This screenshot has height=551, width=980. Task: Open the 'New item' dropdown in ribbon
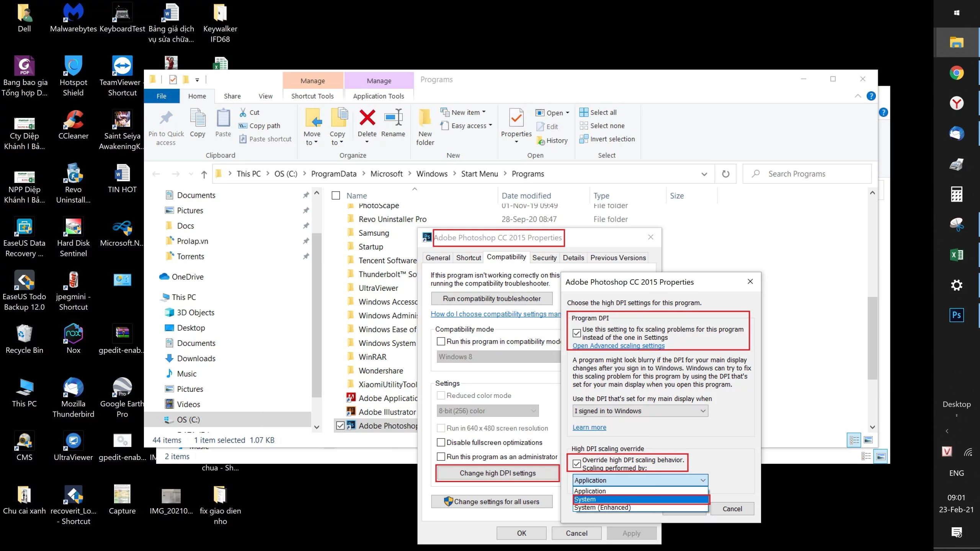pyautogui.click(x=463, y=112)
